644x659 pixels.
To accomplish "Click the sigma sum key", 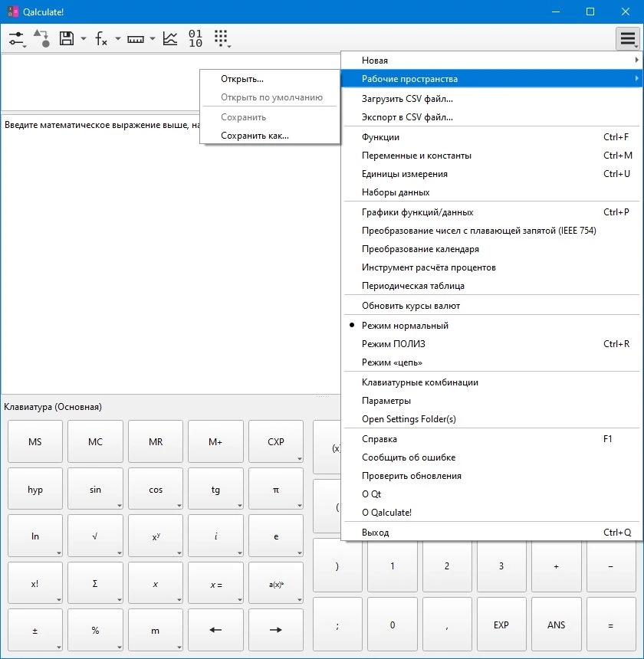I will click(95, 583).
